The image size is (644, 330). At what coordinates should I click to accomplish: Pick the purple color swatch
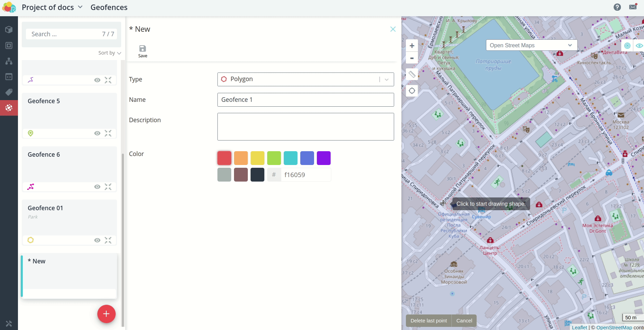pyautogui.click(x=323, y=158)
